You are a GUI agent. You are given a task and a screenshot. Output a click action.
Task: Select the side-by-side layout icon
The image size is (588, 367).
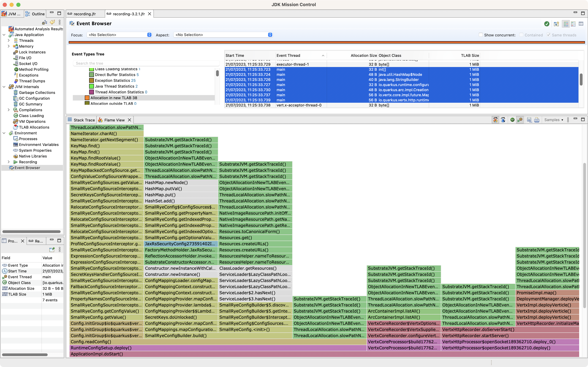[x=566, y=24]
